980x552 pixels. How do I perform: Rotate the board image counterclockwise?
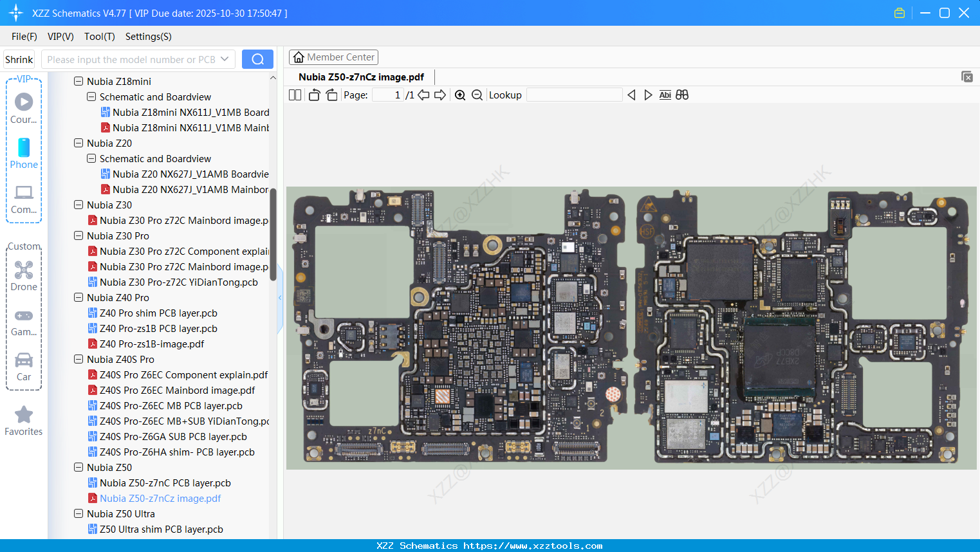[313, 95]
